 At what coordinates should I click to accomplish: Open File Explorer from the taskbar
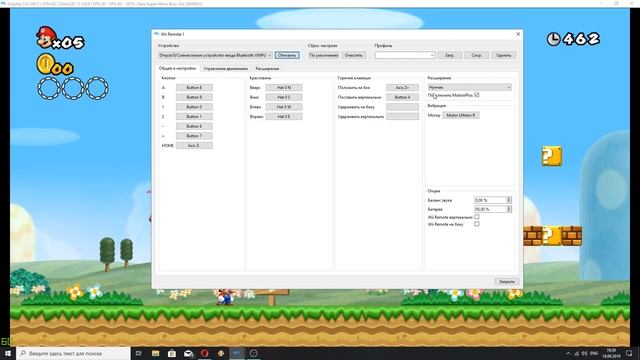[156, 353]
